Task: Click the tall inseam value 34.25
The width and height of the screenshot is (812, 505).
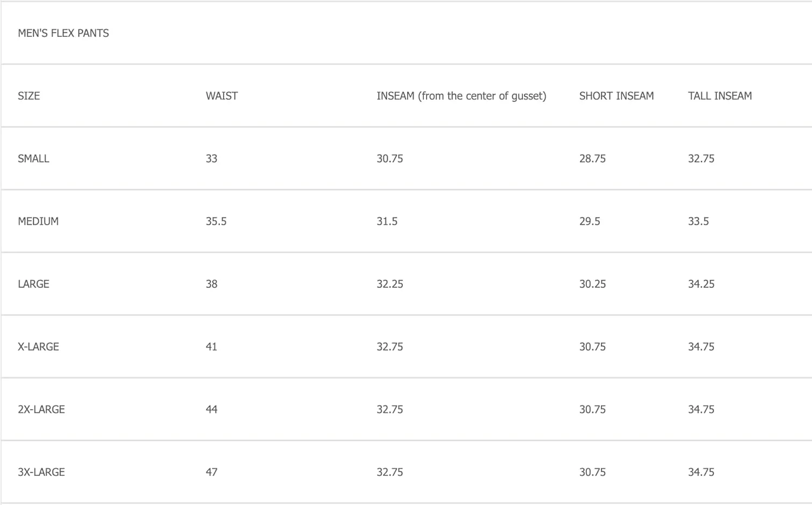Action: coord(701,284)
